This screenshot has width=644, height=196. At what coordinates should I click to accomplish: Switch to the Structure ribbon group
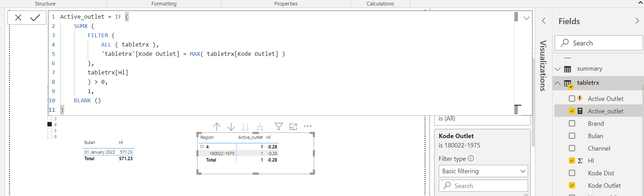pyautogui.click(x=45, y=4)
